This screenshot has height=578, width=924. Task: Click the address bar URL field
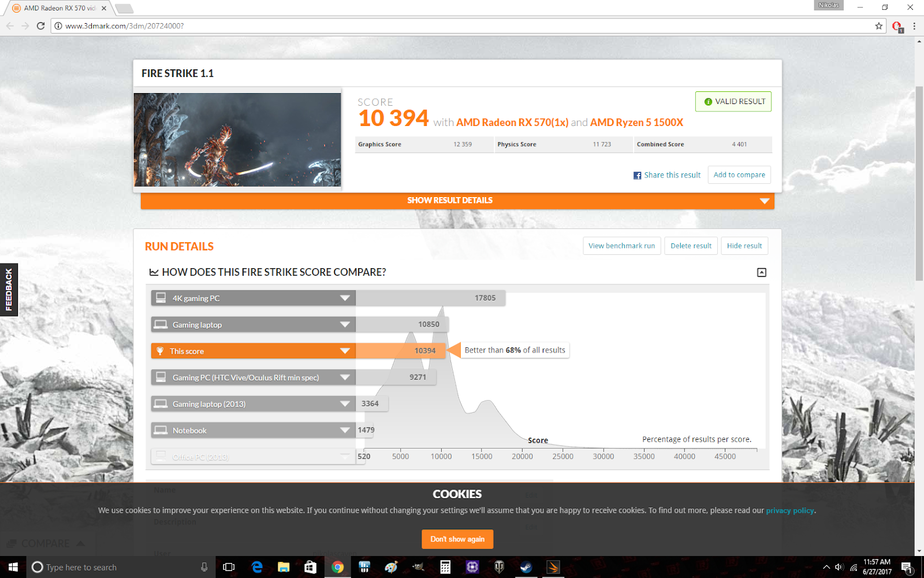pos(468,26)
